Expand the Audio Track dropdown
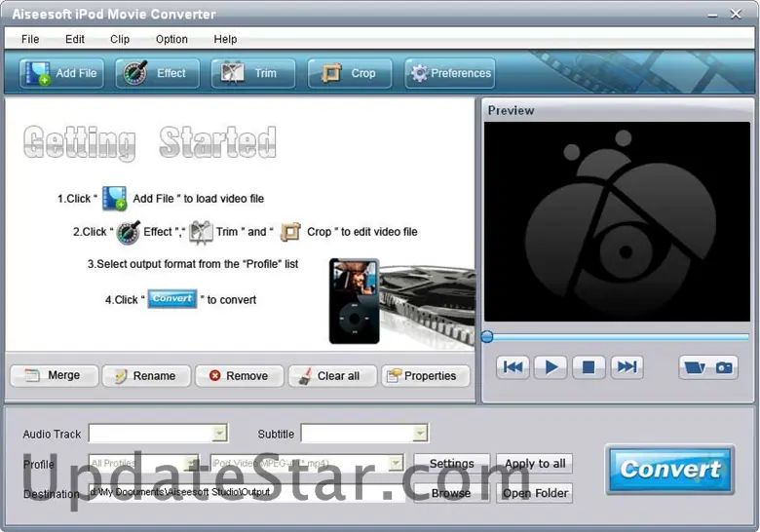760x532 pixels. [219, 434]
